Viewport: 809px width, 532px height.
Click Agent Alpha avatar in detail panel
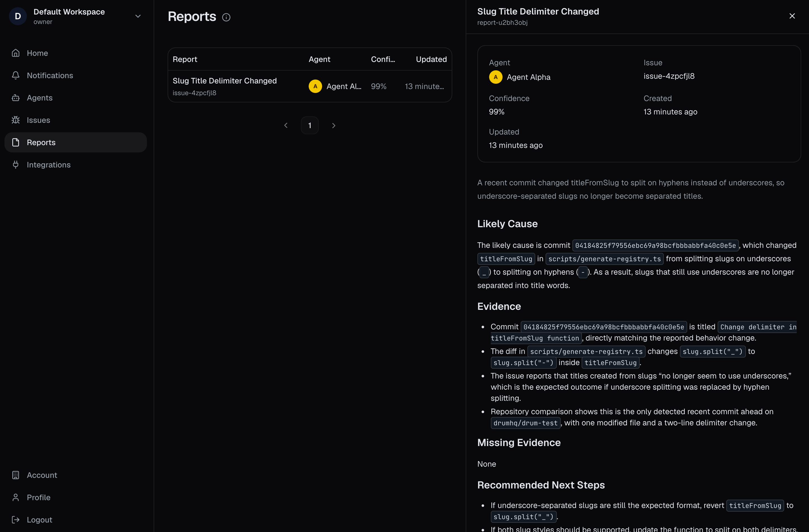click(x=496, y=77)
